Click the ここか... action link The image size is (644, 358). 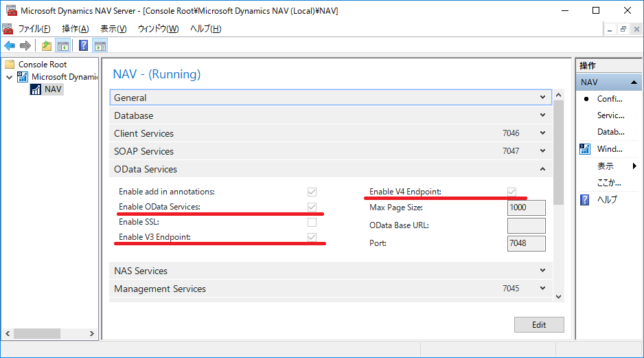pos(609,183)
